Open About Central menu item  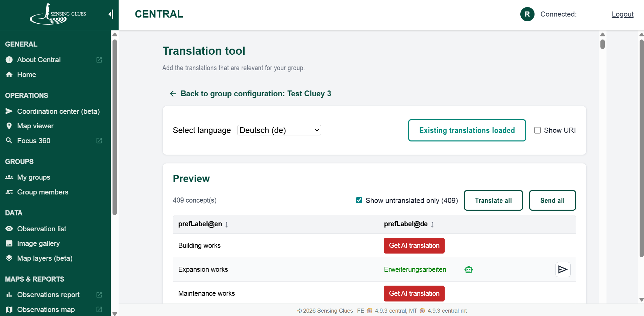(x=39, y=60)
